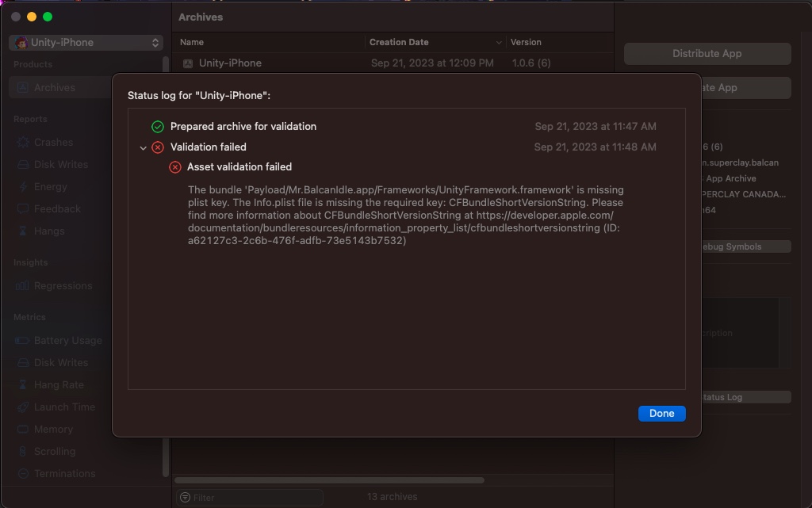This screenshot has height=508, width=812.
Task: Click the Sep 21, 2023 at 11:48 AM timestamp
Action: [x=595, y=147]
